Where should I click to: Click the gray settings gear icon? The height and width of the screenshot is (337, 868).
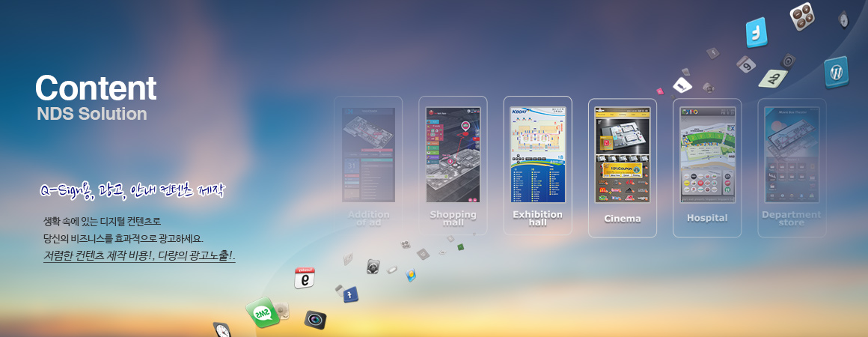coord(373,266)
